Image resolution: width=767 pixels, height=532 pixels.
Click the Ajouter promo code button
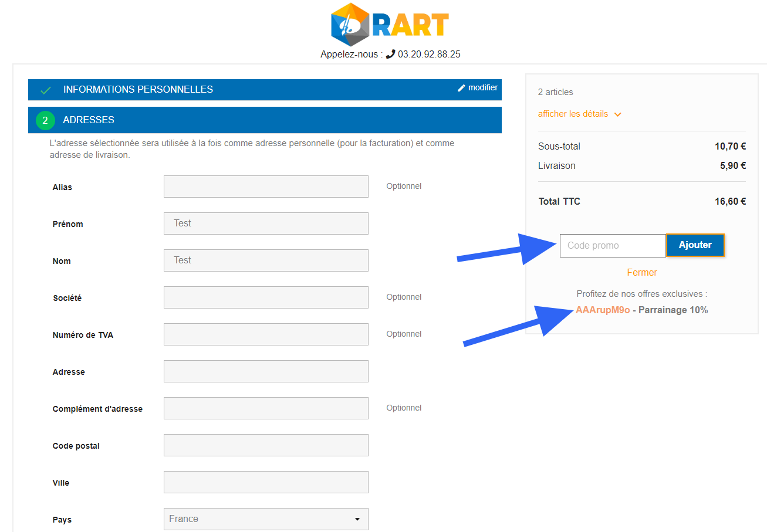pos(695,245)
